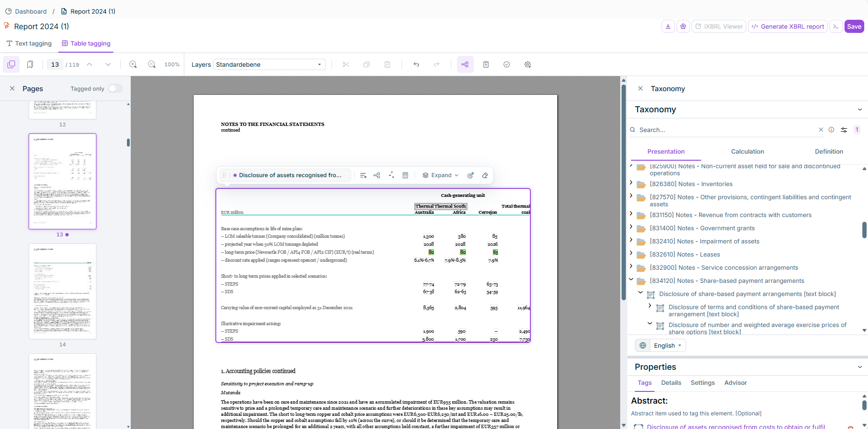Open the Settings properties tab

tap(702, 382)
